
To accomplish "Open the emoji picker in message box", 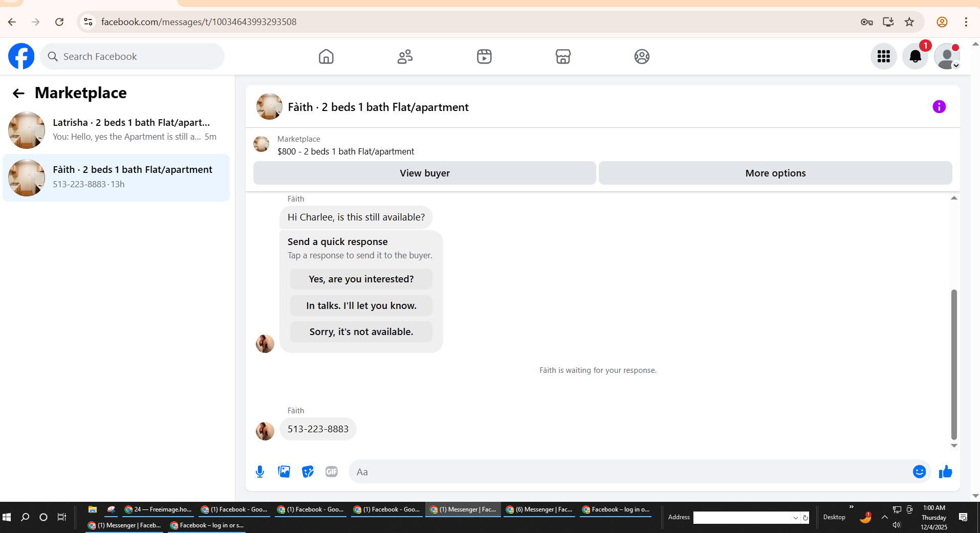I will [x=919, y=472].
